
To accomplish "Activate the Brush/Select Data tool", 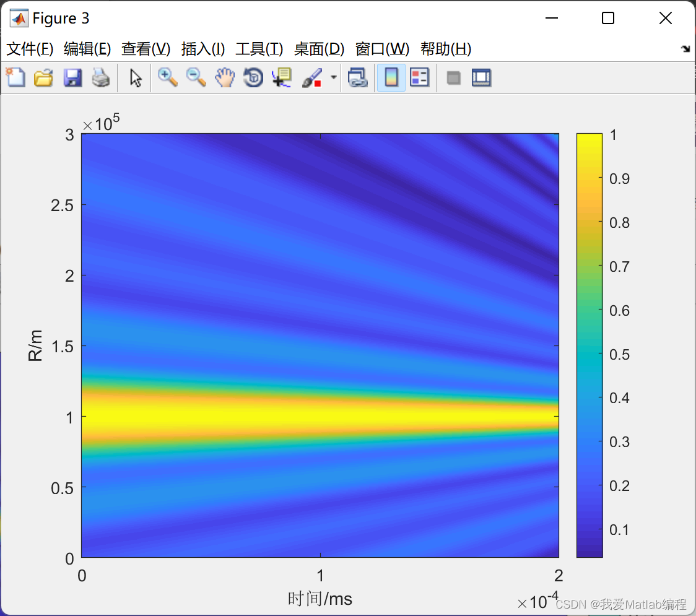I will (311, 77).
